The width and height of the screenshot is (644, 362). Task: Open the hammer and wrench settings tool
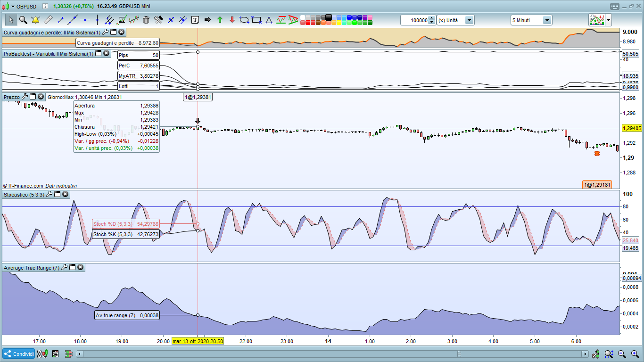(x=158, y=20)
